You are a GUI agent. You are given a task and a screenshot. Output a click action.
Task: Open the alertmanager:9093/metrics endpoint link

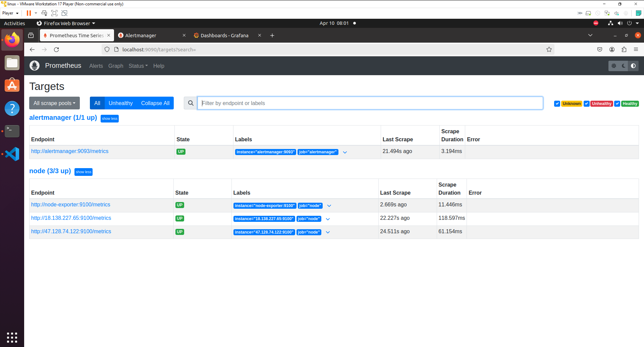coord(70,151)
